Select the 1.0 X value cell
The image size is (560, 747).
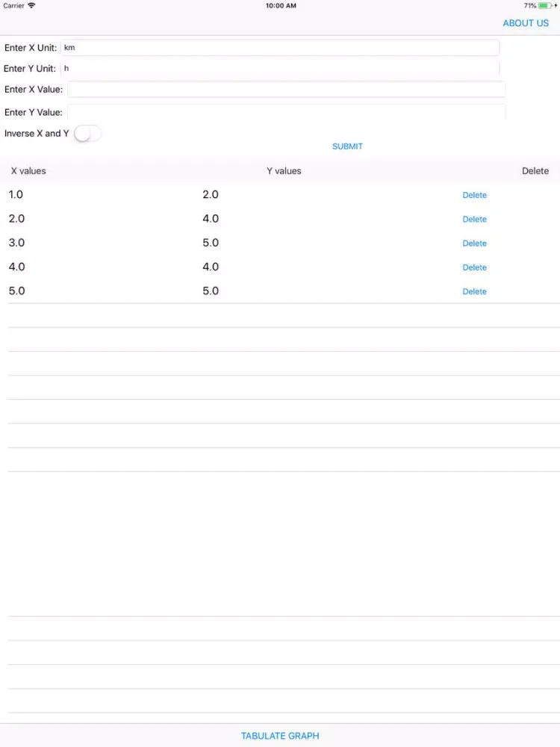click(x=16, y=194)
